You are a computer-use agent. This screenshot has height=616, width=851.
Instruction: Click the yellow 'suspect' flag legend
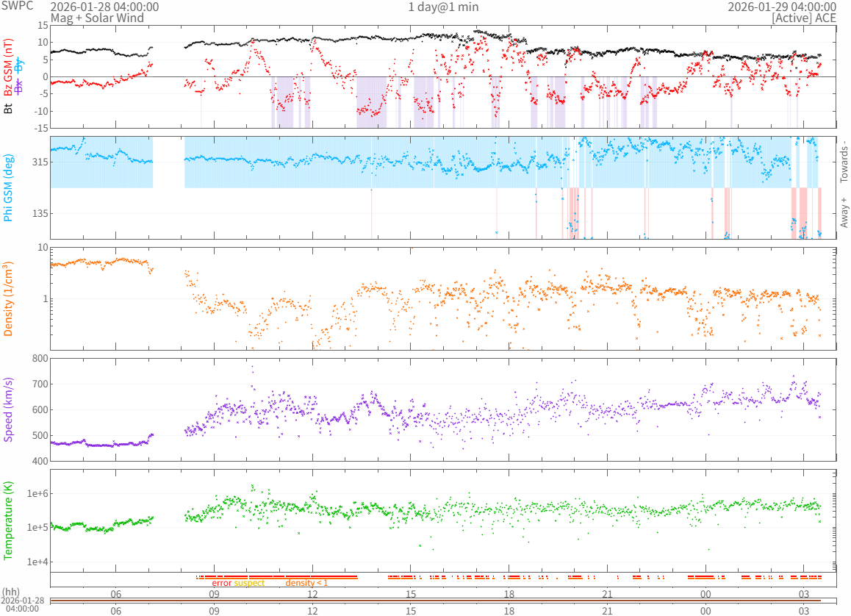[249, 583]
